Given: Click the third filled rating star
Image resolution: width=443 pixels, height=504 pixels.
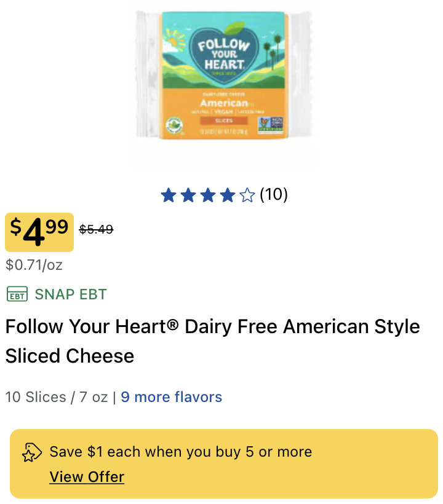Looking at the screenshot, I should pos(208,195).
